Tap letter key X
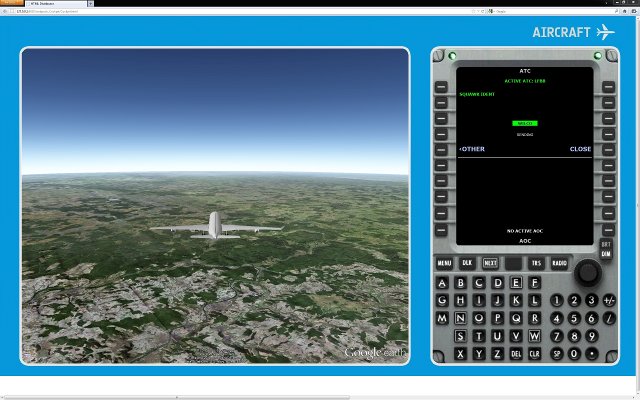 click(x=461, y=354)
